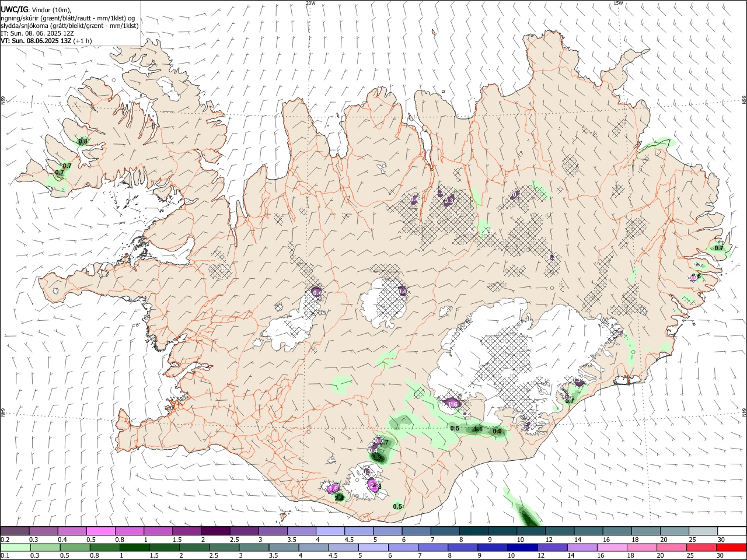Click the 0.8 precipitation value on Westfjords
The image size is (747, 560).
83,141
